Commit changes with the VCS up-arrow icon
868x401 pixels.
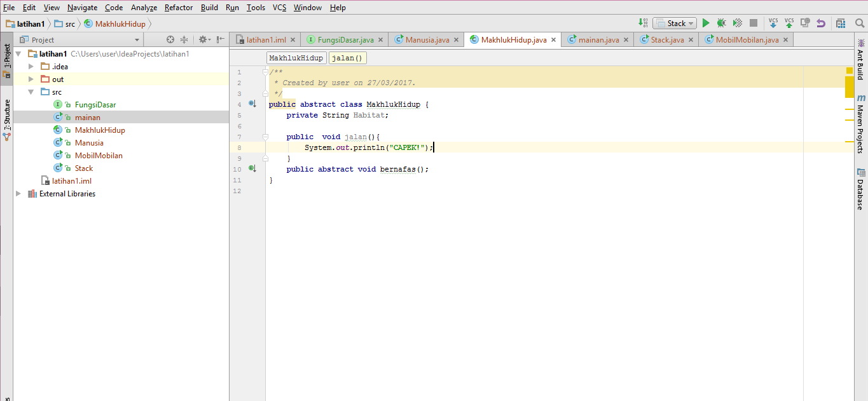[789, 23]
